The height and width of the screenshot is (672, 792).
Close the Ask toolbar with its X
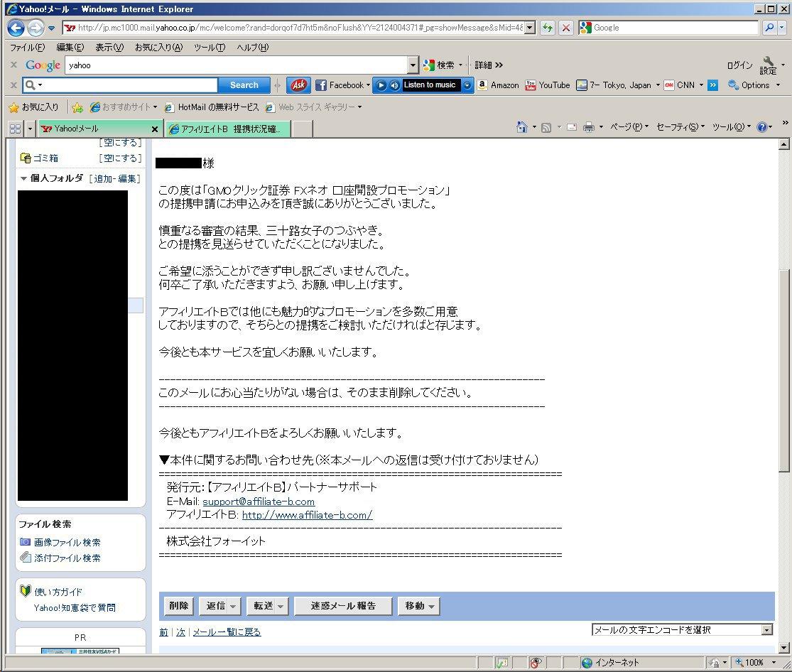(13, 85)
